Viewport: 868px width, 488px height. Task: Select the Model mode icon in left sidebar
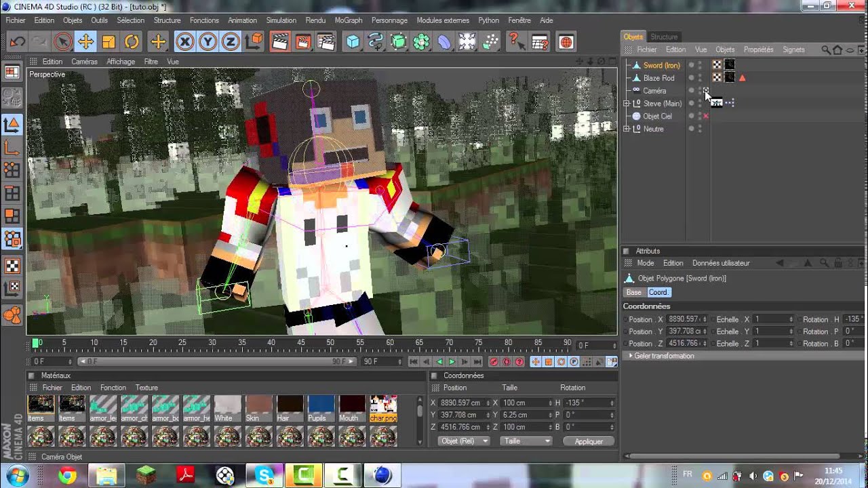tap(12, 125)
